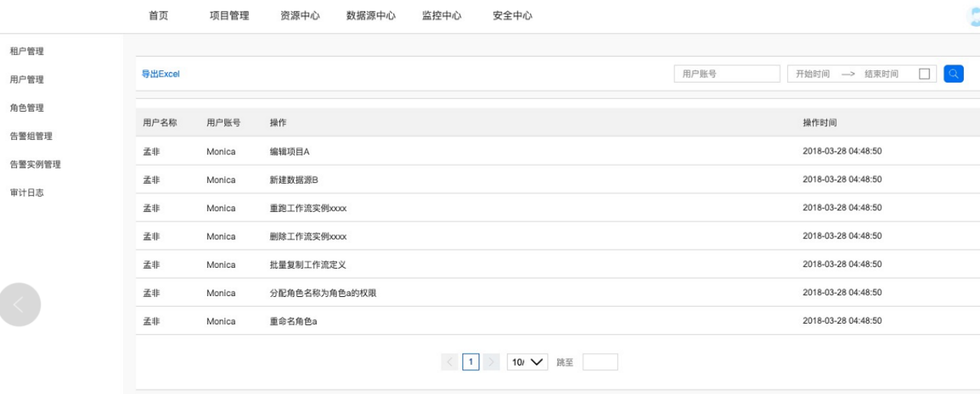Click the partial avatar icon at top right
Viewport: 980px width, 394px height.
[975, 17]
